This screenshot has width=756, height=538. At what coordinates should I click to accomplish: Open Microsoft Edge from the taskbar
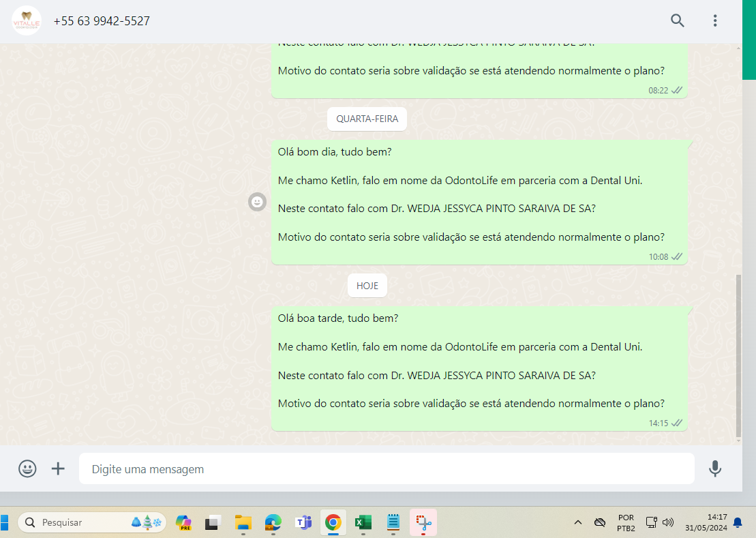point(273,522)
